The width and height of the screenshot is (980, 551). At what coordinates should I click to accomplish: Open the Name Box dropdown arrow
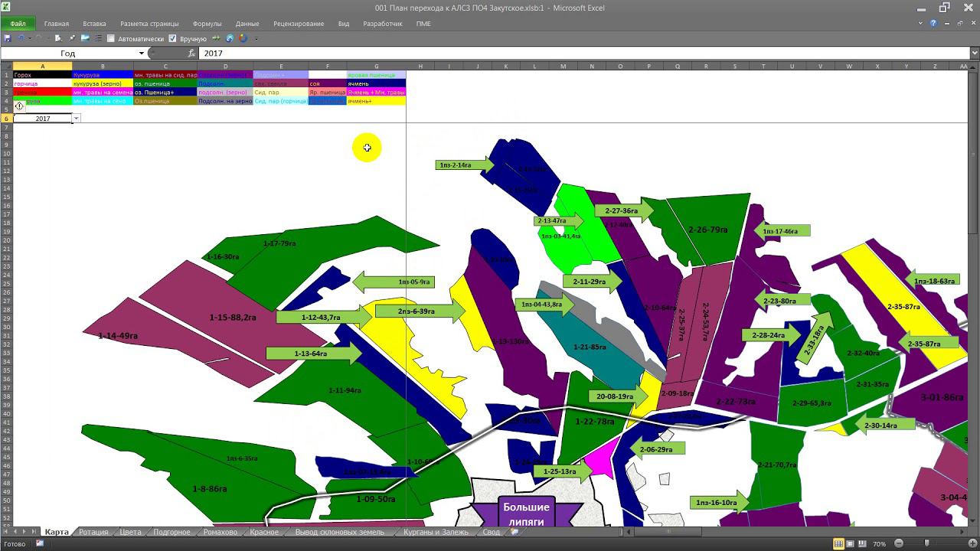point(141,54)
